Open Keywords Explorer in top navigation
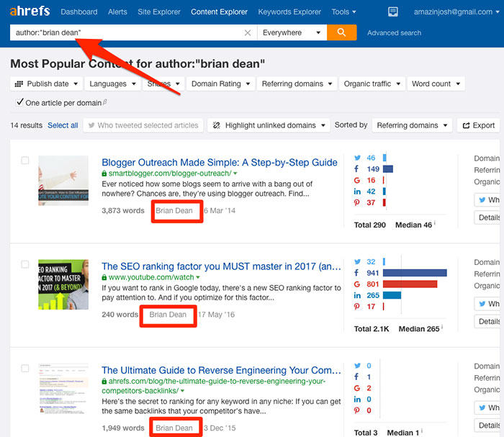The height and width of the screenshot is (437, 504). (289, 12)
